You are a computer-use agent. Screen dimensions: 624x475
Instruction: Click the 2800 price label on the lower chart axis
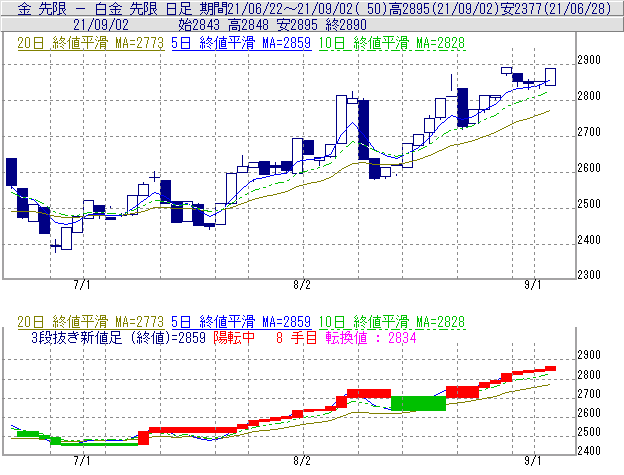coord(589,374)
